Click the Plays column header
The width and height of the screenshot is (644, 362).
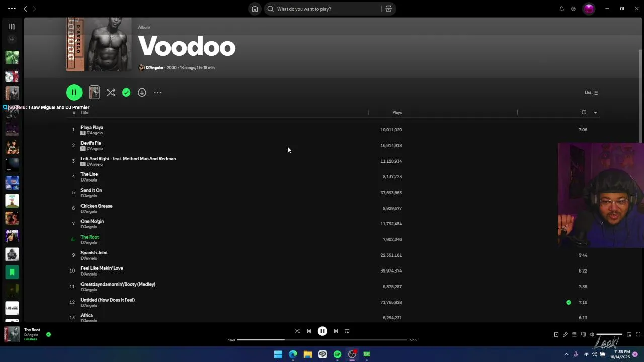397,113
